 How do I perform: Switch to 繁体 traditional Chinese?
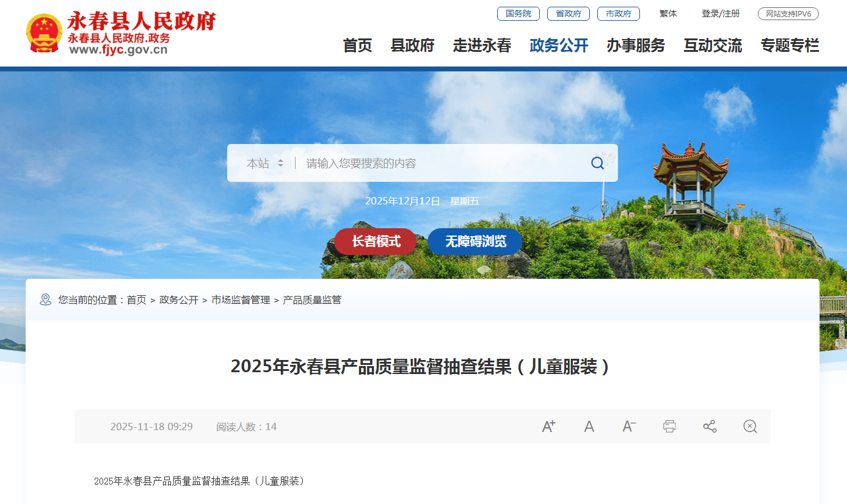pyautogui.click(x=668, y=13)
